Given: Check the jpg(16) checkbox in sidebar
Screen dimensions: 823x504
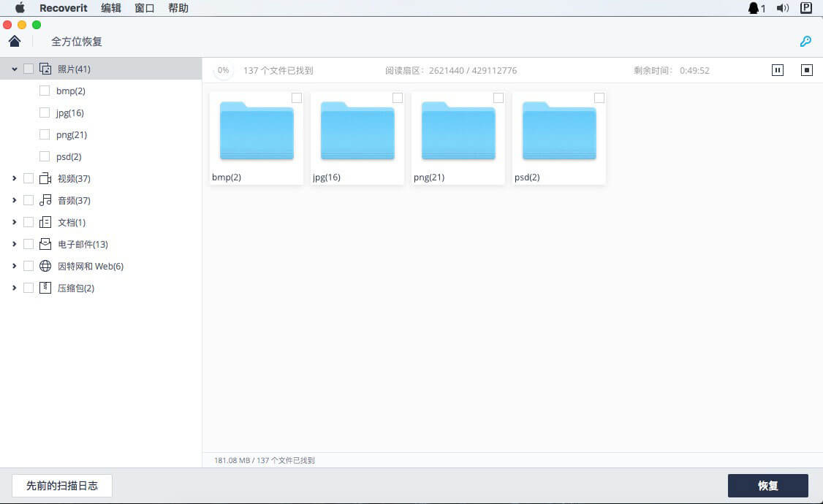Looking at the screenshot, I should point(45,112).
